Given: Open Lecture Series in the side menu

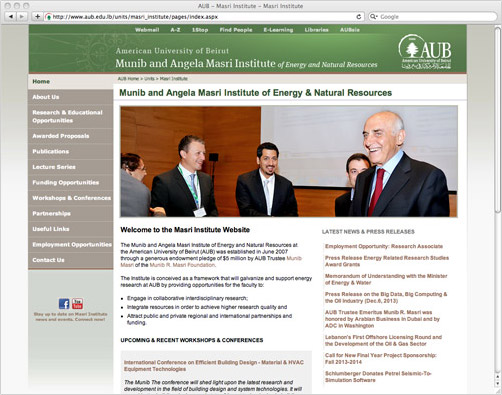Looking at the screenshot, I should pos(54,167).
